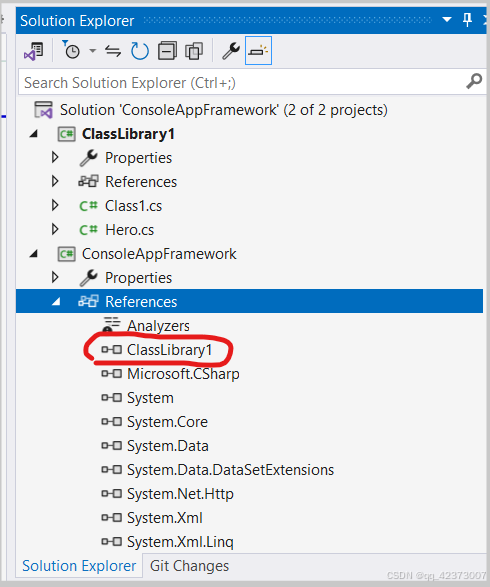Click the auto-hide pin icon

coord(467,19)
